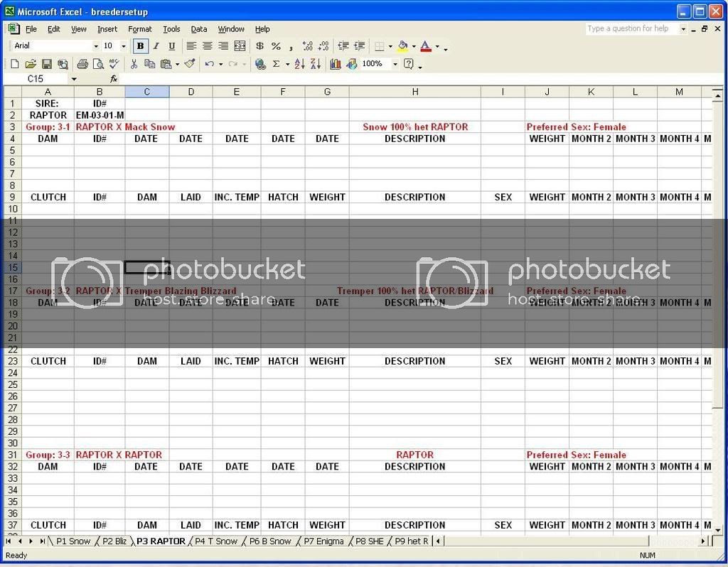The width and height of the screenshot is (728, 567).
Task: Toggle underline formatting
Action: click(x=171, y=45)
